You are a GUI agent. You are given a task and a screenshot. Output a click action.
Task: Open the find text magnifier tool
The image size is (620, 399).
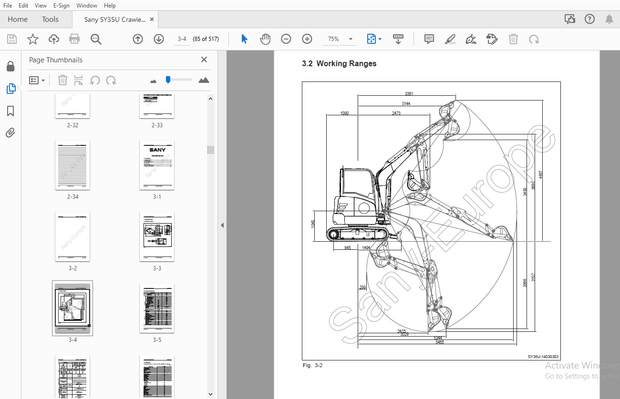coord(96,39)
